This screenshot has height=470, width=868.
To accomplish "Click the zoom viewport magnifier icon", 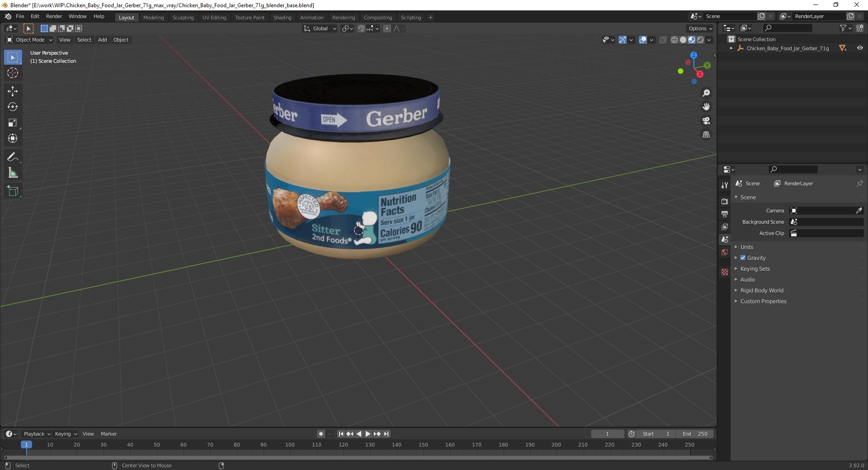I will (706, 93).
